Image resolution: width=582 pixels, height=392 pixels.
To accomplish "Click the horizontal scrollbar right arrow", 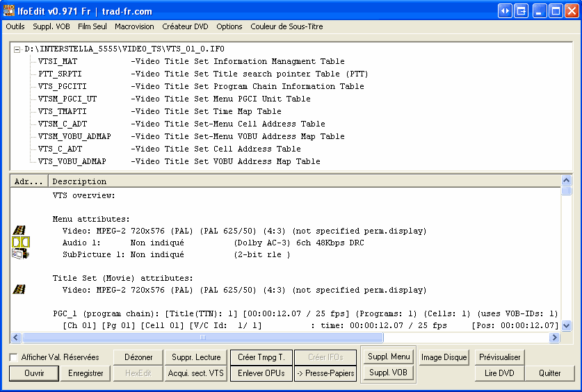I will click(554, 337).
